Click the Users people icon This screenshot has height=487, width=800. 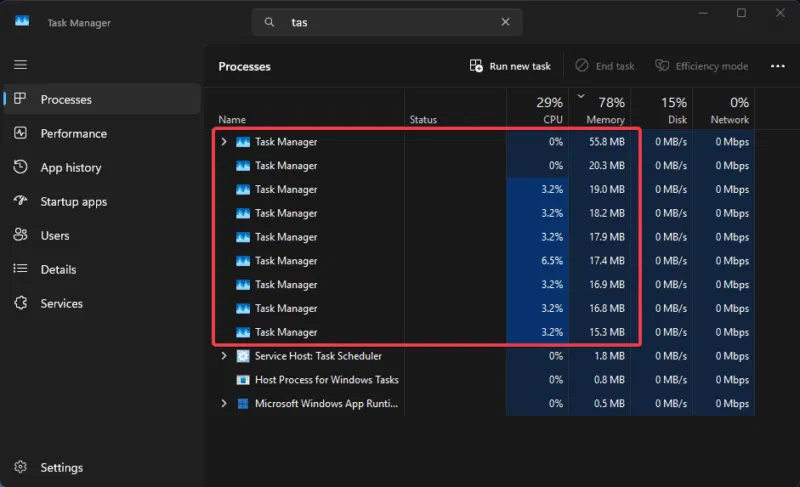click(x=20, y=235)
